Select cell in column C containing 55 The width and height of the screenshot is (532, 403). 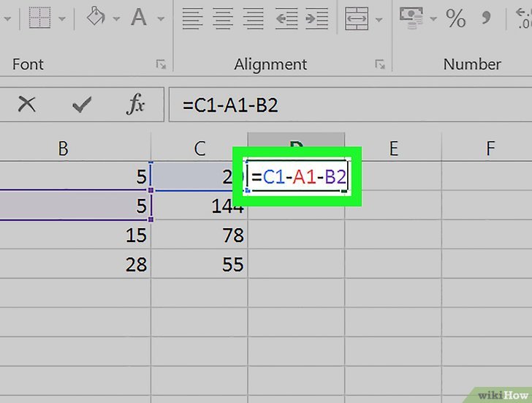point(199,264)
